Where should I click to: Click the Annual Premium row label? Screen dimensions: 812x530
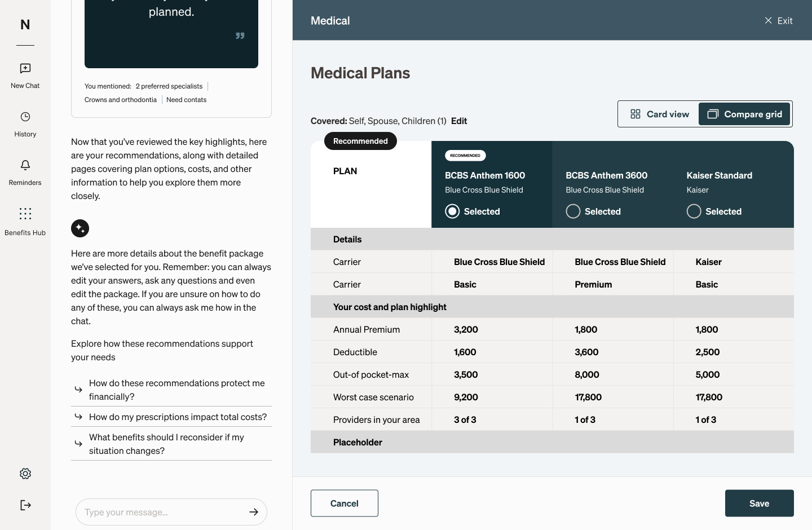coord(367,329)
